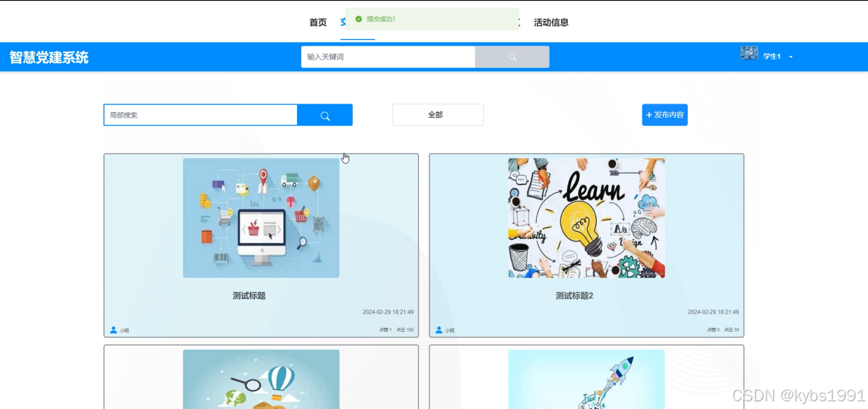
Task: Open the hot air balloon thumbnail
Action: click(261, 379)
